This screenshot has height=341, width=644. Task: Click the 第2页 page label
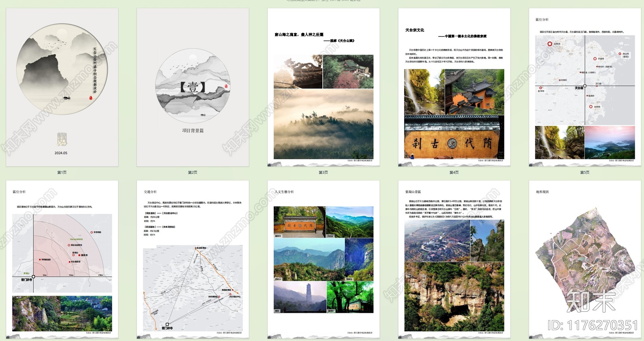(193, 173)
